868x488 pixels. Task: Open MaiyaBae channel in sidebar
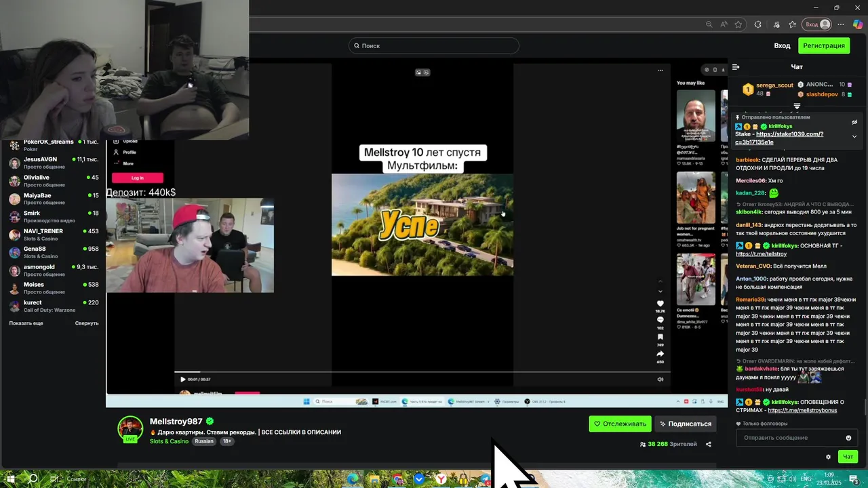pyautogui.click(x=54, y=199)
